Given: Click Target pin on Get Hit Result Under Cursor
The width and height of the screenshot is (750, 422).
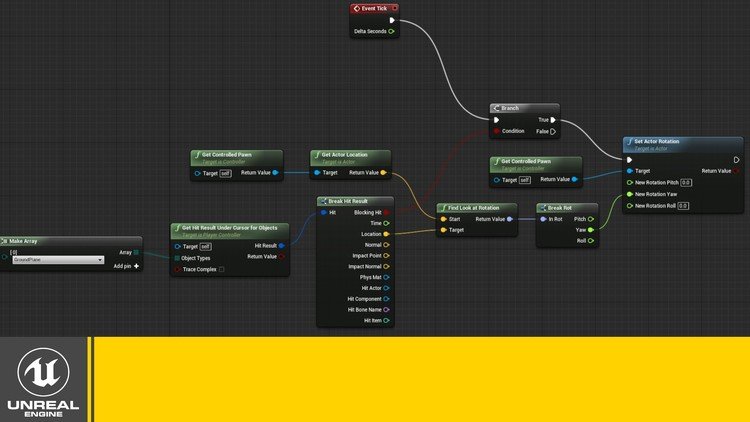Looking at the screenshot, I should pos(177,246).
